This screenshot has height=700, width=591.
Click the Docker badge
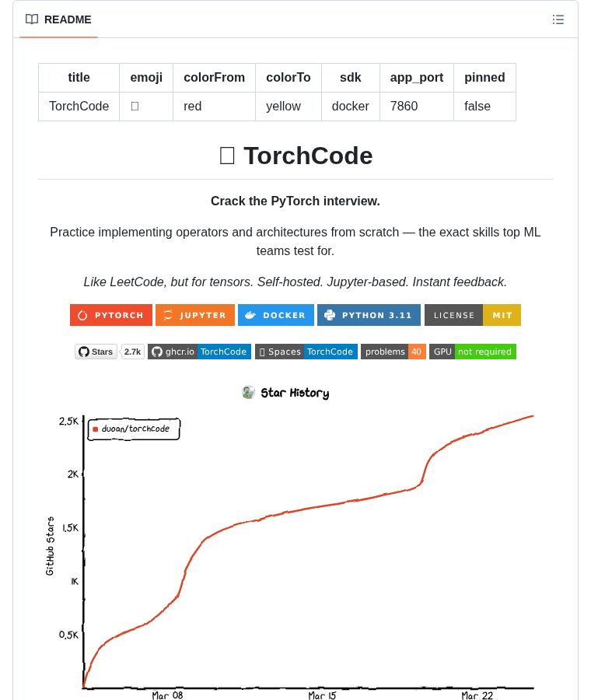click(x=276, y=315)
